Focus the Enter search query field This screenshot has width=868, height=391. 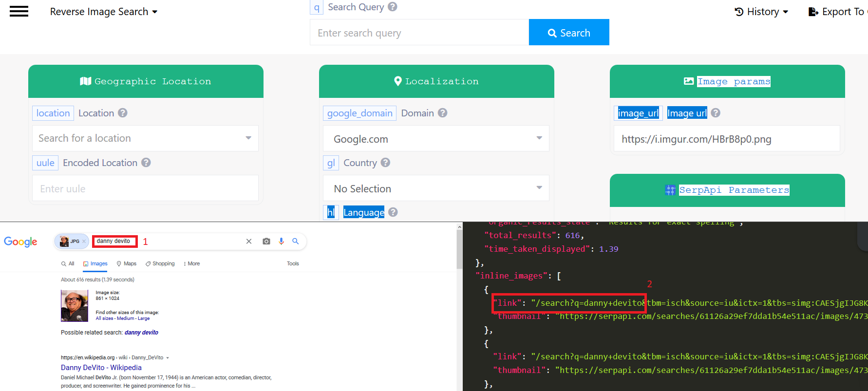[x=419, y=33]
